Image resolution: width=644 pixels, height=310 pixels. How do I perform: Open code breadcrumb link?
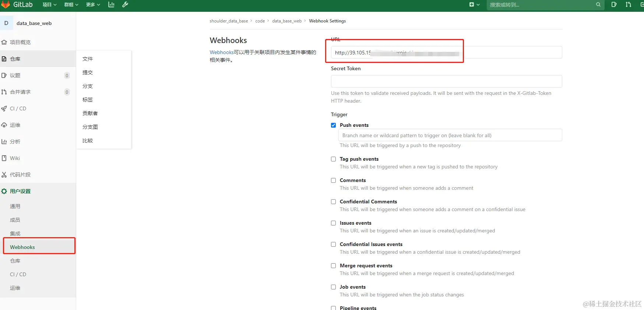coord(260,21)
